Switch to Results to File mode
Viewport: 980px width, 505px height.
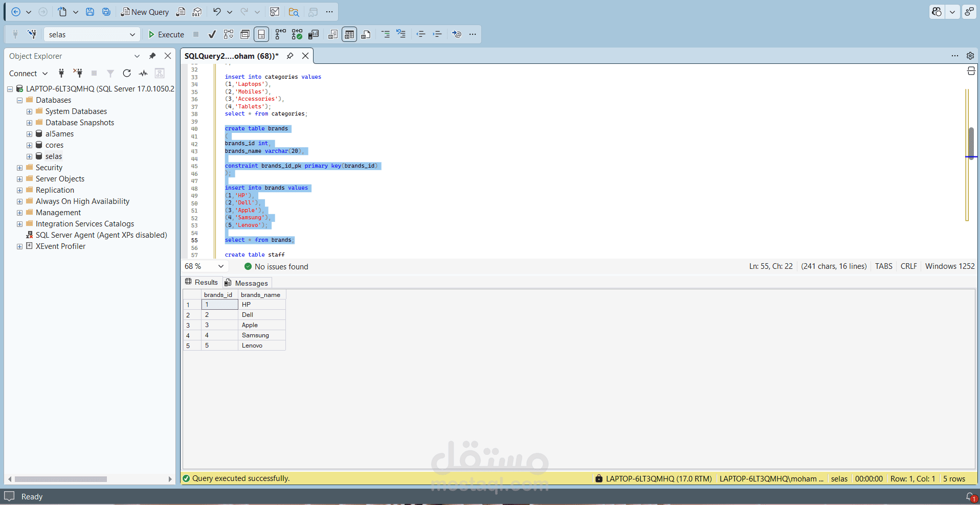click(x=366, y=34)
